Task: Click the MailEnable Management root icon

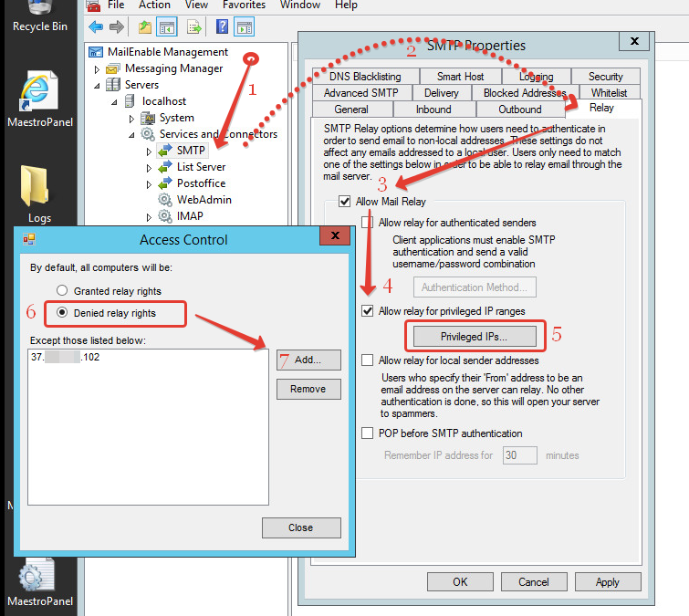Action: (x=96, y=52)
